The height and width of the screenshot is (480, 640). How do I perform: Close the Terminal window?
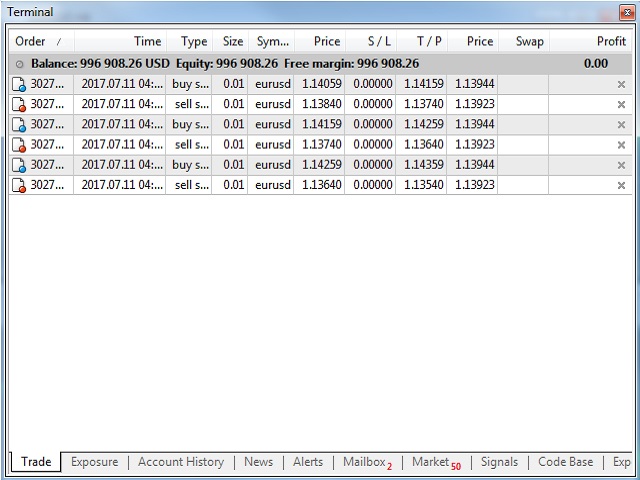(627, 12)
